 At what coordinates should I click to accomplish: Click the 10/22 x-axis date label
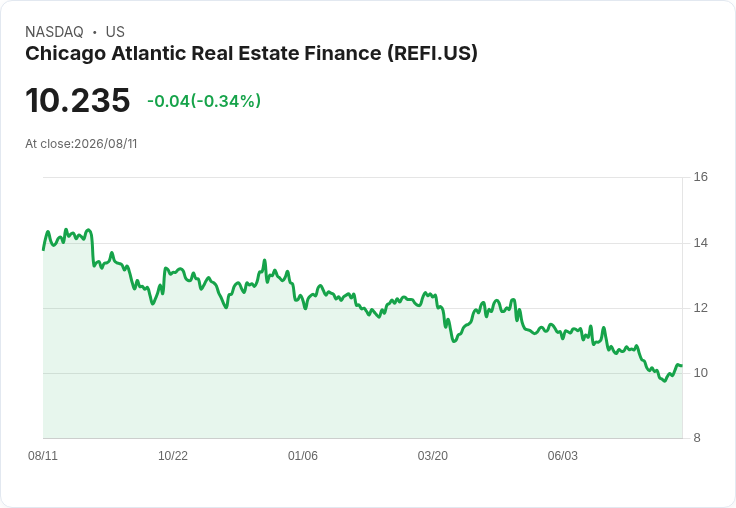click(x=173, y=456)
